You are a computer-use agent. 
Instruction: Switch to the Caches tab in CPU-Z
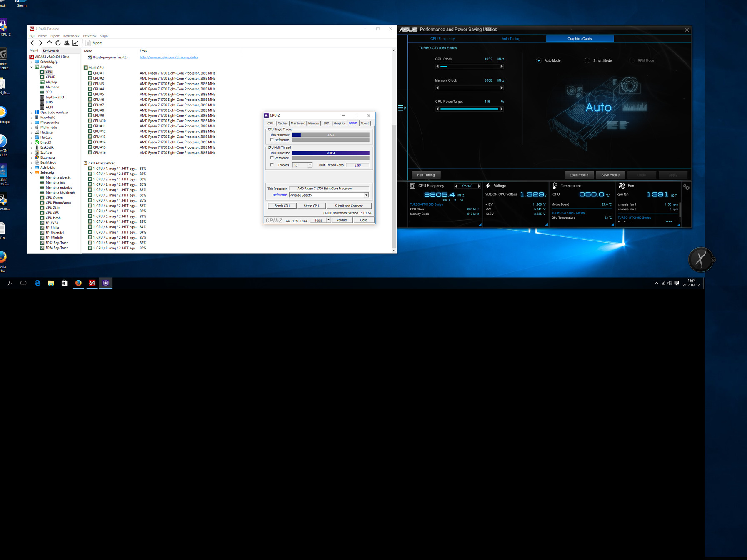pos(283,123)
